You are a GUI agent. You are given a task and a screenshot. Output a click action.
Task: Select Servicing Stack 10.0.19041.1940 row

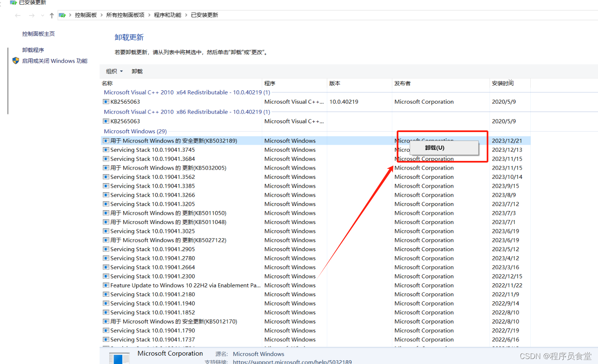(x=316, y=303)
